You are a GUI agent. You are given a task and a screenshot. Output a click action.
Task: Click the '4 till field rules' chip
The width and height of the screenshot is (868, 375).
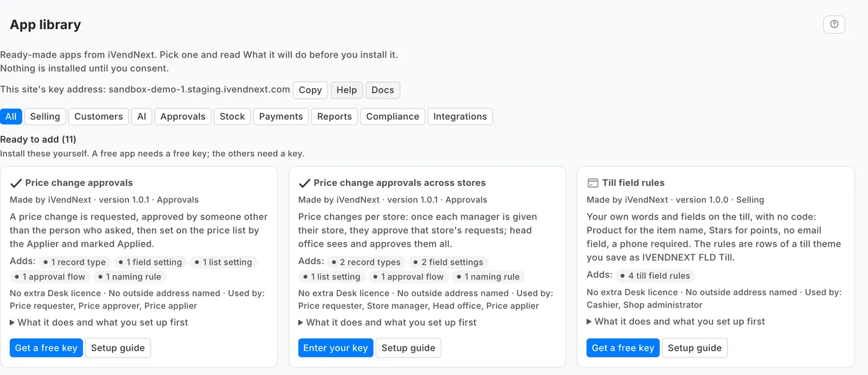656,276
